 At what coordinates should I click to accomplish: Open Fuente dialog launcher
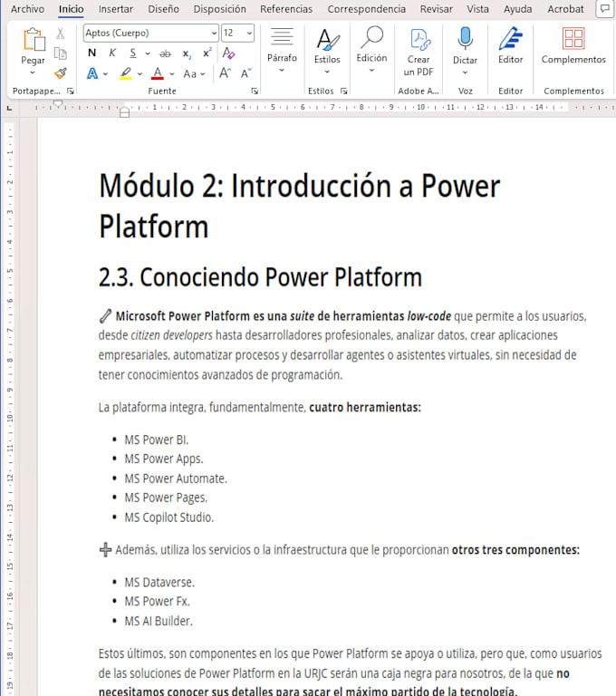[x=255, y=91]
